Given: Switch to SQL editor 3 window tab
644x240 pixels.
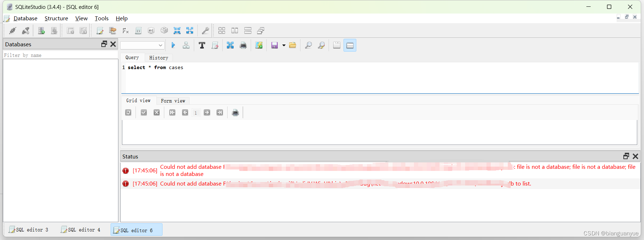Looking at the screenshot, I should tap(28, 230).
